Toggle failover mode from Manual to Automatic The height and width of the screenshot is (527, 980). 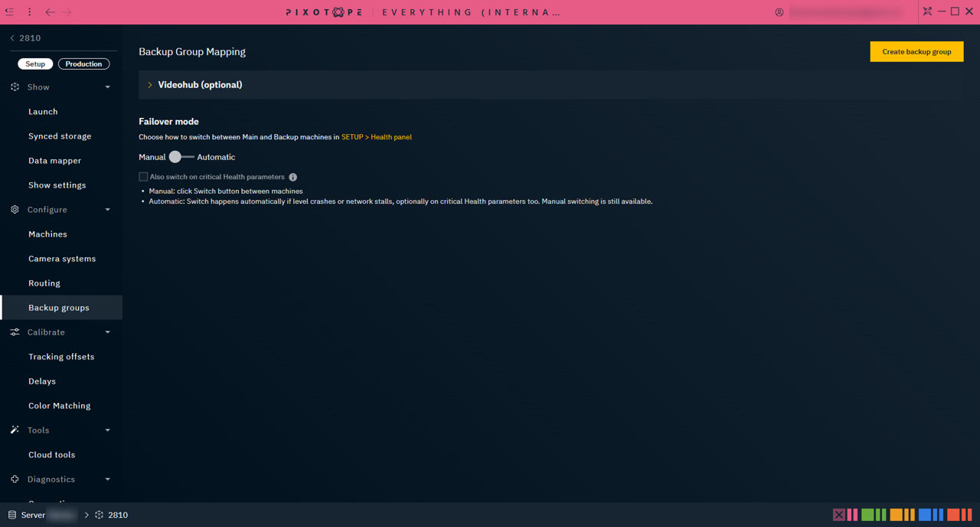(x=181, y=157)
